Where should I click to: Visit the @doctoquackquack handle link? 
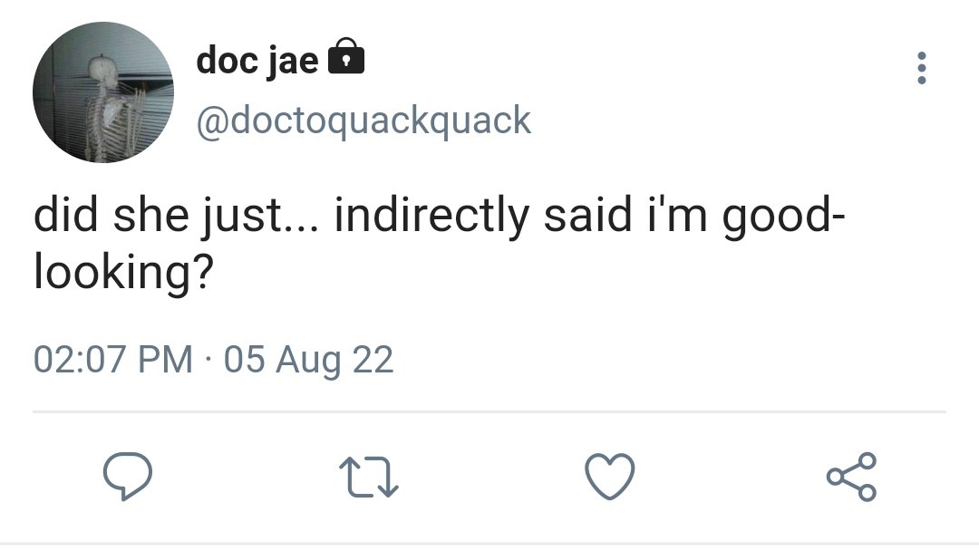pos(363,120)
